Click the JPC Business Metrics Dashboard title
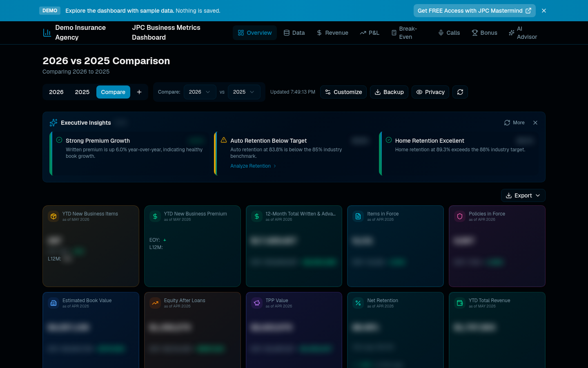The image size is (588, 368). point(166,32)
